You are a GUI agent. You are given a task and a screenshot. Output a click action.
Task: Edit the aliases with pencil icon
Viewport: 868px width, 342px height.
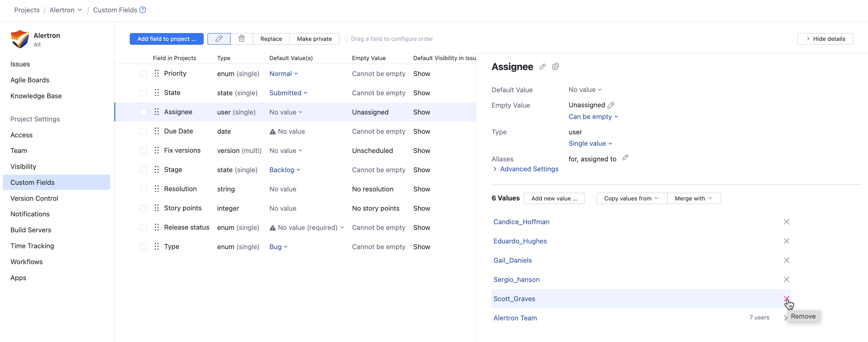tap(625, 157)
